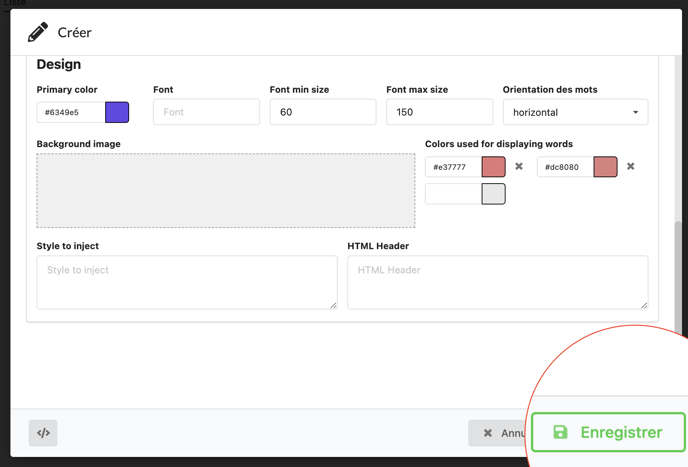Screen dimensions: 688x467
Task: Click the Font max size field
Action: tap(439, 112)
